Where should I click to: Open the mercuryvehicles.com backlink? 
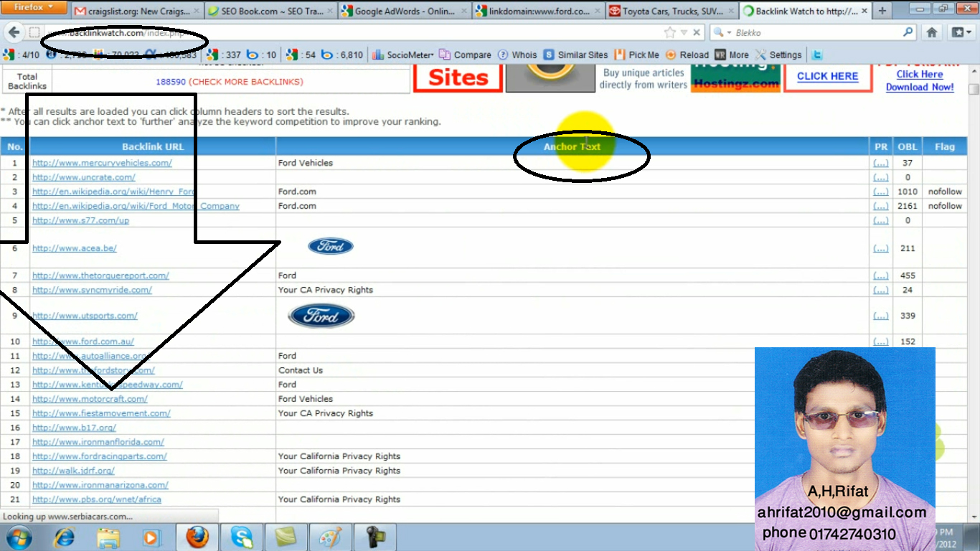[102, 163]
